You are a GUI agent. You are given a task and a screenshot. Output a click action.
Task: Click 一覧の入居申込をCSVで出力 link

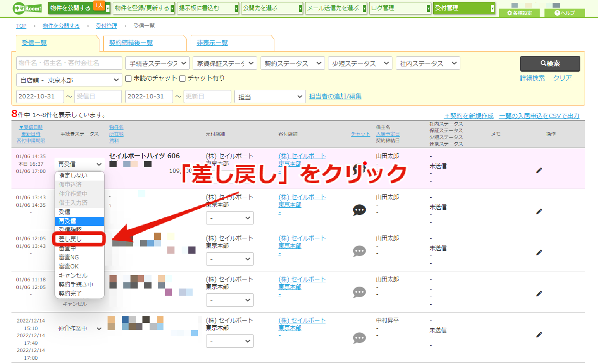pos(539,116)
